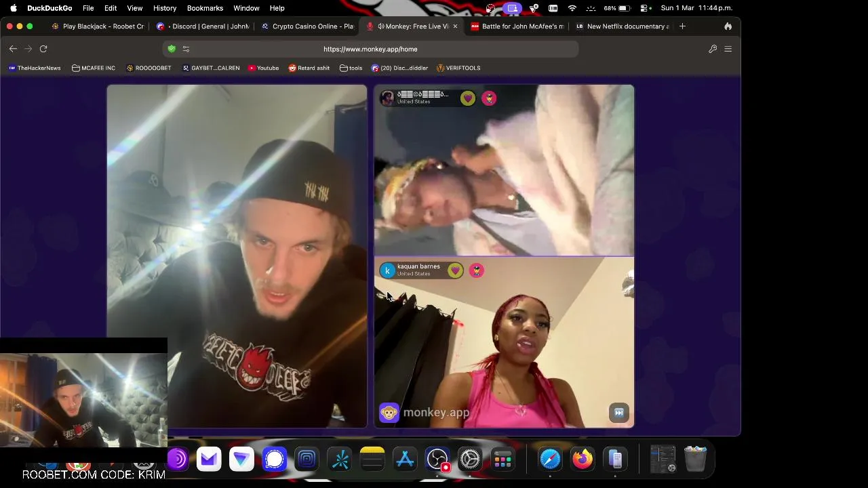Open the Bookmarks menu
Viewport: 868px width, 488px height.
(x=205, y=8)
